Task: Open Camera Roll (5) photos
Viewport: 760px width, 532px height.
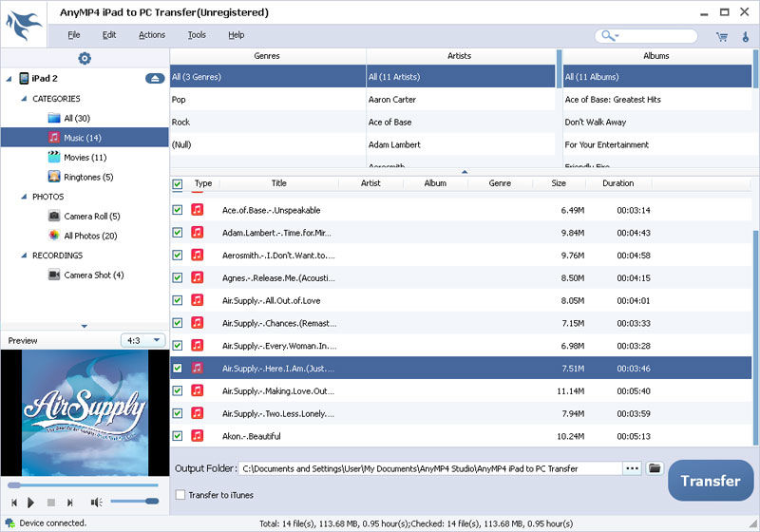Action: (92, 216)
